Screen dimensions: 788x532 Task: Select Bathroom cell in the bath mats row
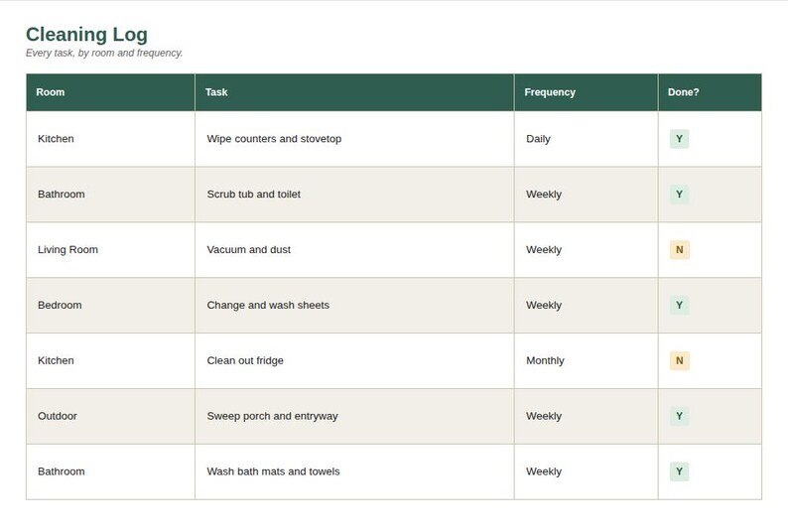pos(110,471)
